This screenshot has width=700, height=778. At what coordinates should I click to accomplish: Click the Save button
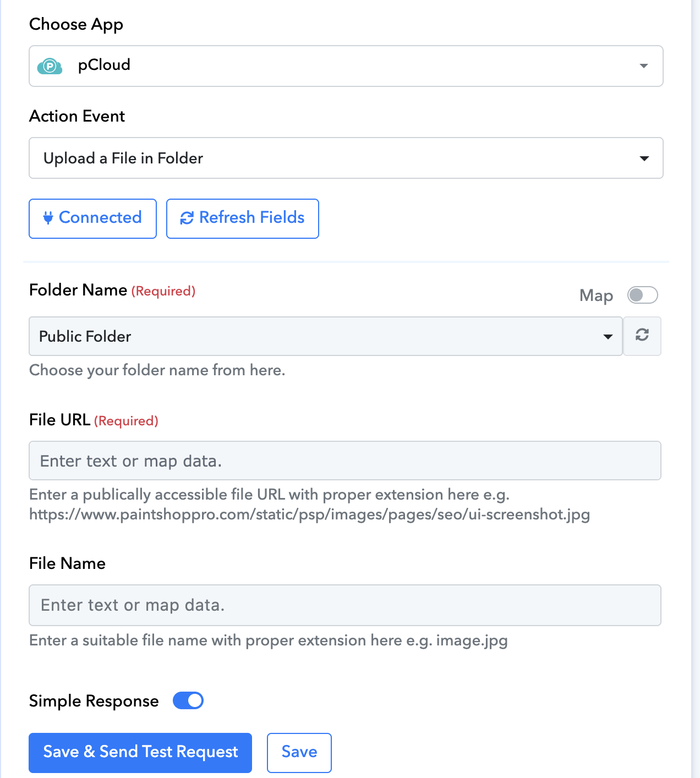[x=299, y=753]
